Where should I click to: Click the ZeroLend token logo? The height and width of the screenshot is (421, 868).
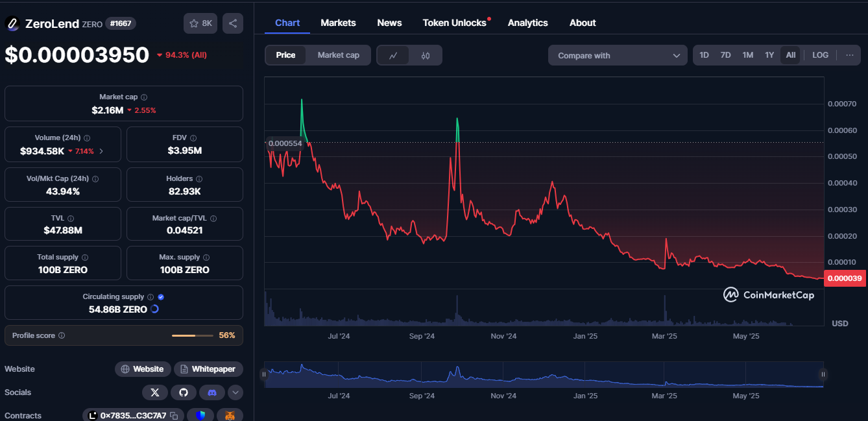[x=12, y=23]
